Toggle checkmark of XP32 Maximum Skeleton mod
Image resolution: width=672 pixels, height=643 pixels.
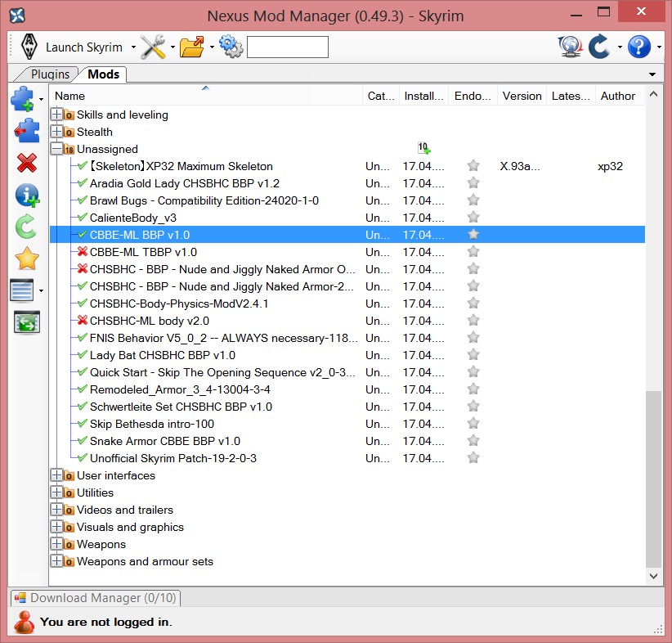point(83,165)
